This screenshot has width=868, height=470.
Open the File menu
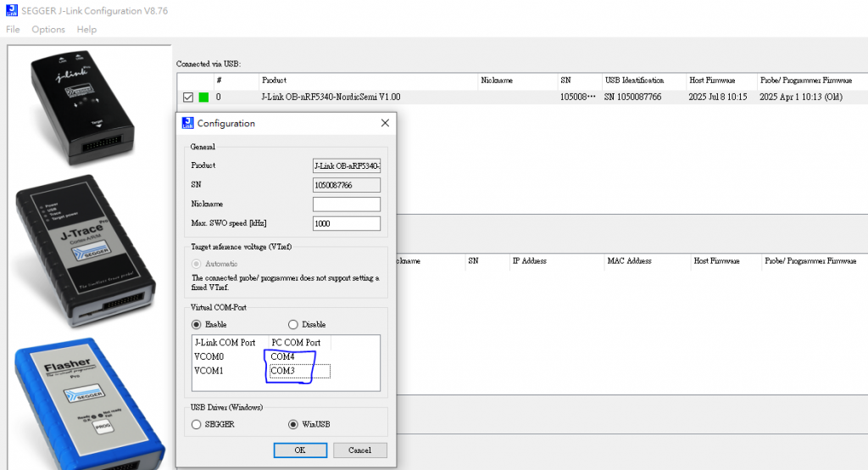point(13,30)
